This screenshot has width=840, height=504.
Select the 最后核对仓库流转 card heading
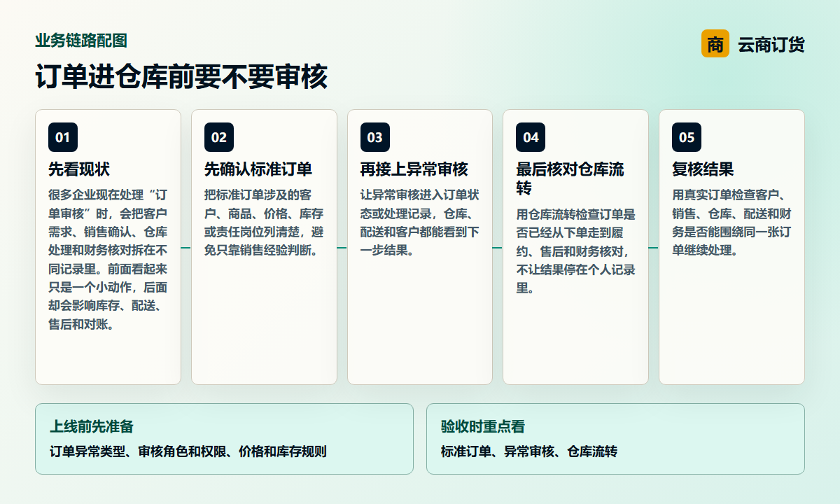[570, 178]
